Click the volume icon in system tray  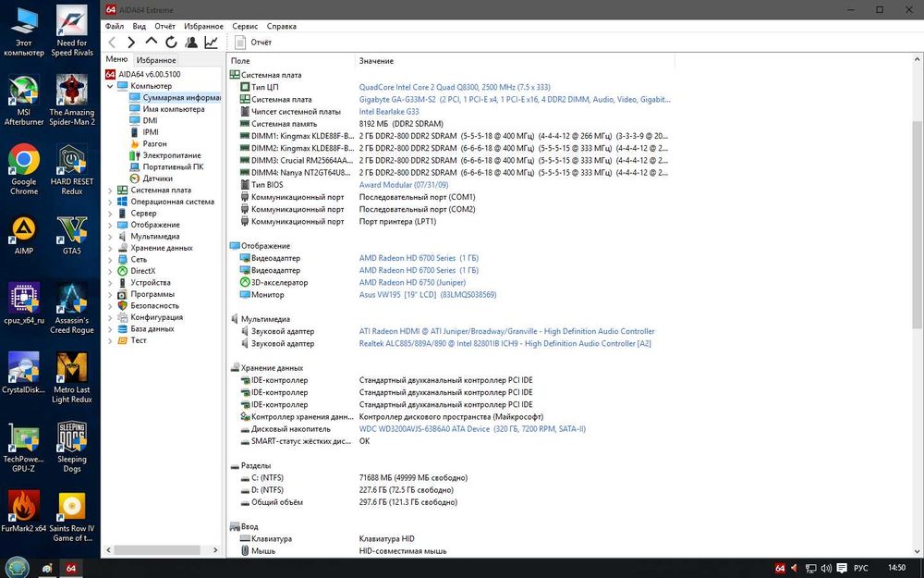pos(826,569)
